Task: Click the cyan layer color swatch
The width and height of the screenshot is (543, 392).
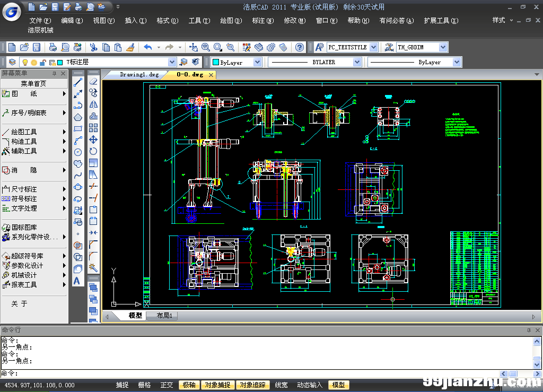Action: point(60,63)
